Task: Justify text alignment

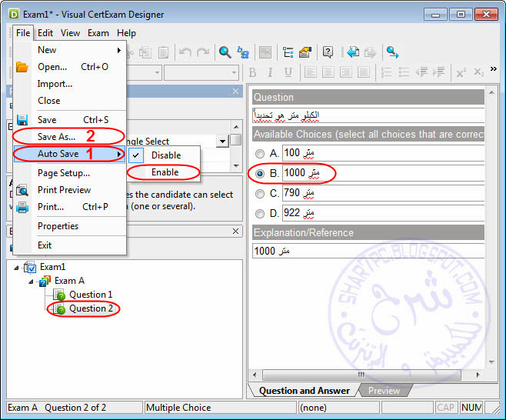Action: (x=364, y=72)
